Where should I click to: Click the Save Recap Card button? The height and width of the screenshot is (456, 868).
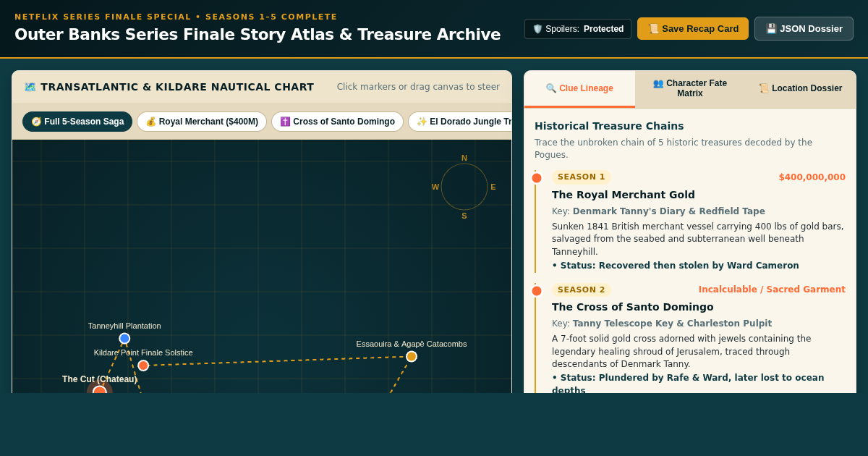click(693, 29)
